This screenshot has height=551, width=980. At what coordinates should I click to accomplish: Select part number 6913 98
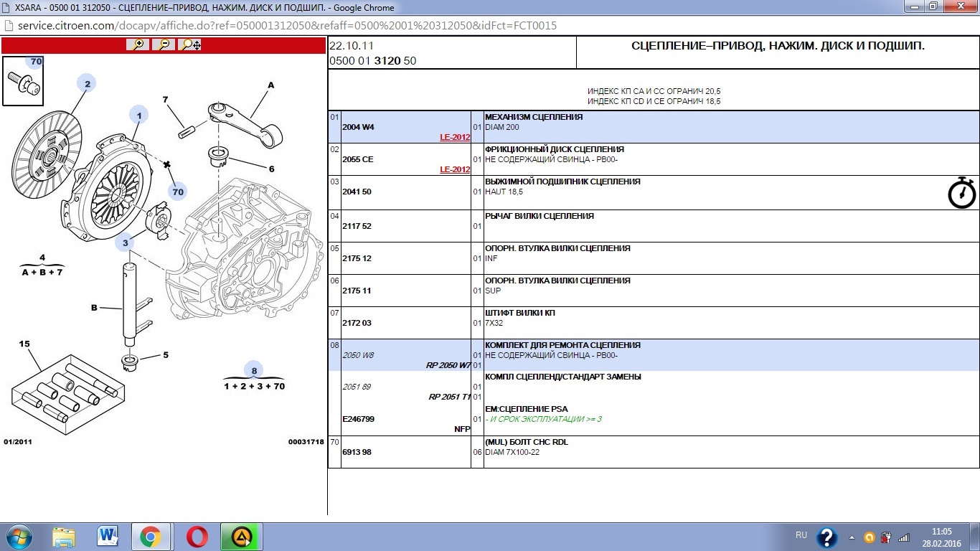357,452
